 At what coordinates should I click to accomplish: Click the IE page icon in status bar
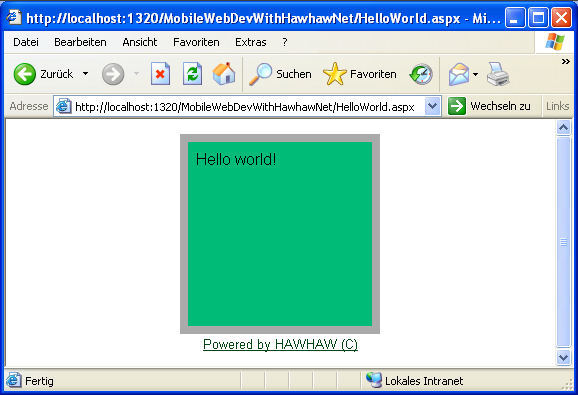[14, 380]
